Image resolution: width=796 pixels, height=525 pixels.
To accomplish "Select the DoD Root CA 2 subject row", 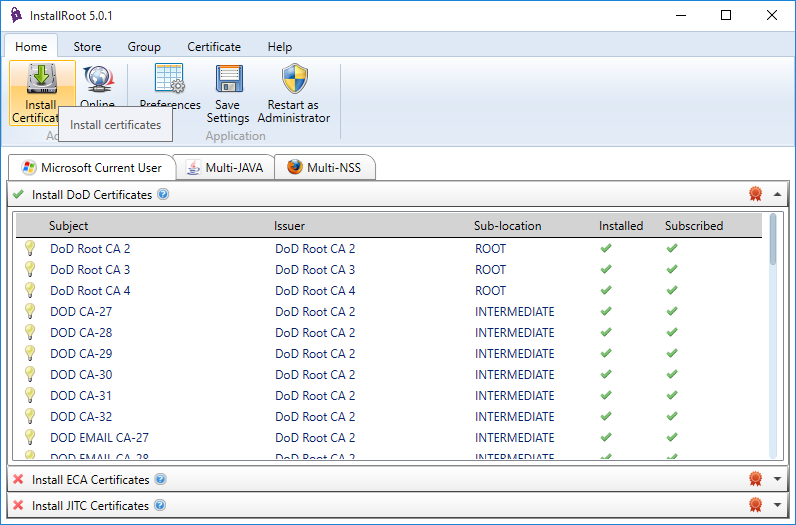I will pos(90,249).
